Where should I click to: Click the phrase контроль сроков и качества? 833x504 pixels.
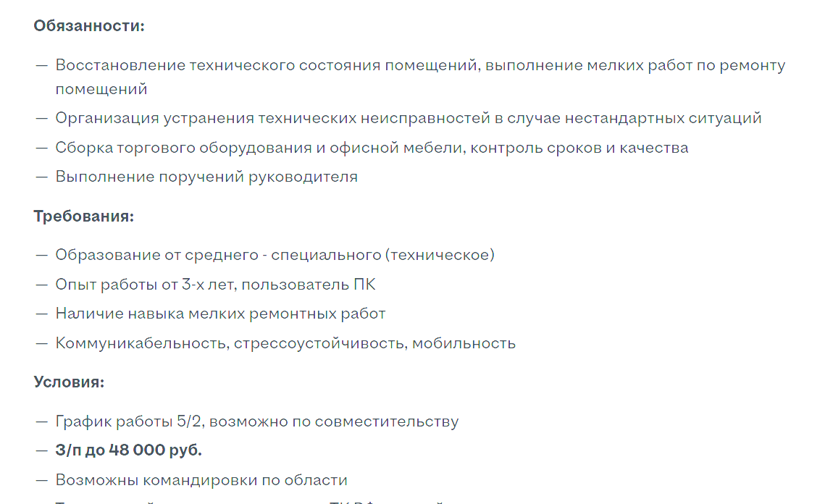coord(579,148)
